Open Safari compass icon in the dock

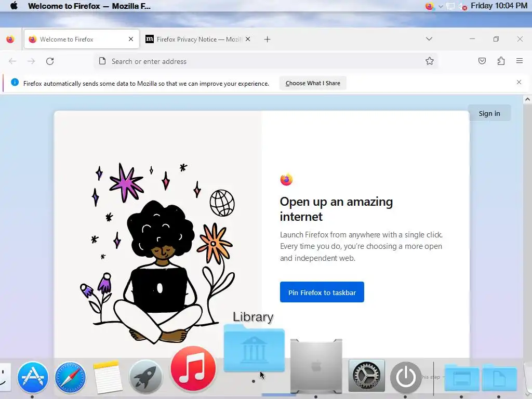[70, 377]
